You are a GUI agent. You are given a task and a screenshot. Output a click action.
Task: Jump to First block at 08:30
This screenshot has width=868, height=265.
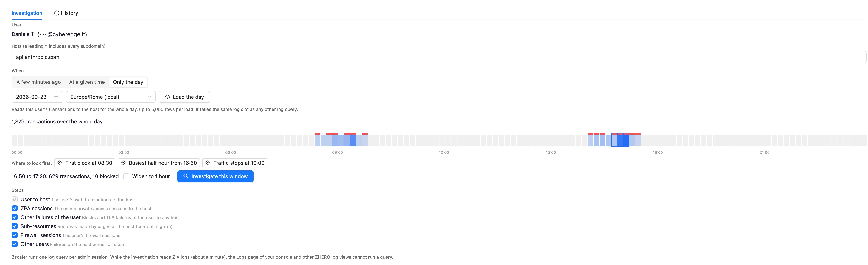(85, 163)
